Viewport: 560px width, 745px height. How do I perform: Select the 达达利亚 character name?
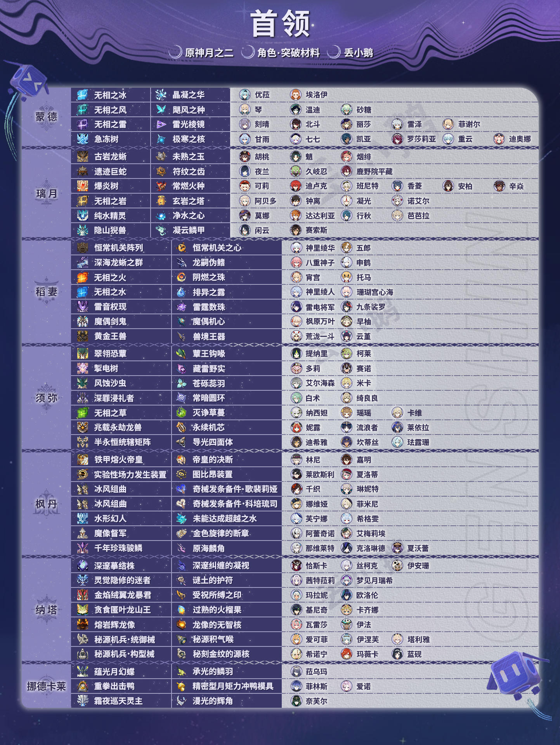[320, 216]
